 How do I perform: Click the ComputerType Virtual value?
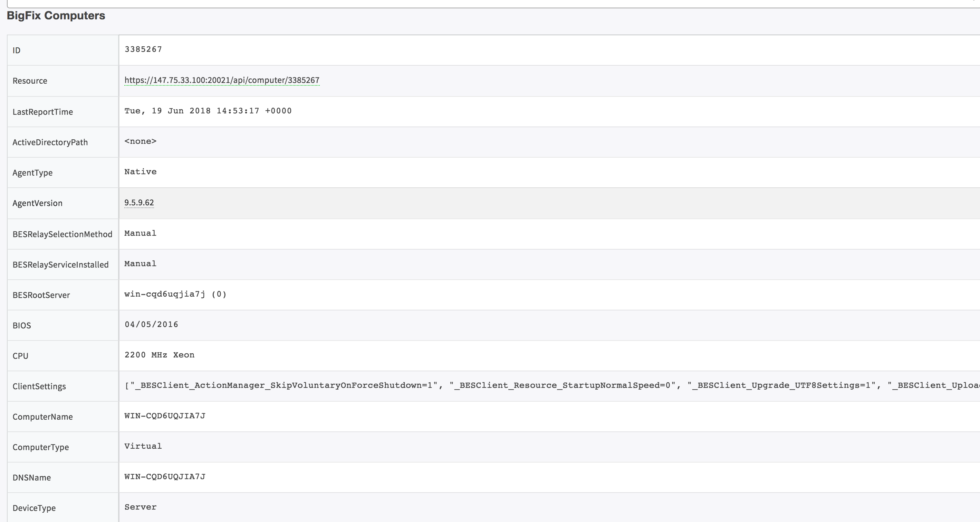(x=143, y=446)
